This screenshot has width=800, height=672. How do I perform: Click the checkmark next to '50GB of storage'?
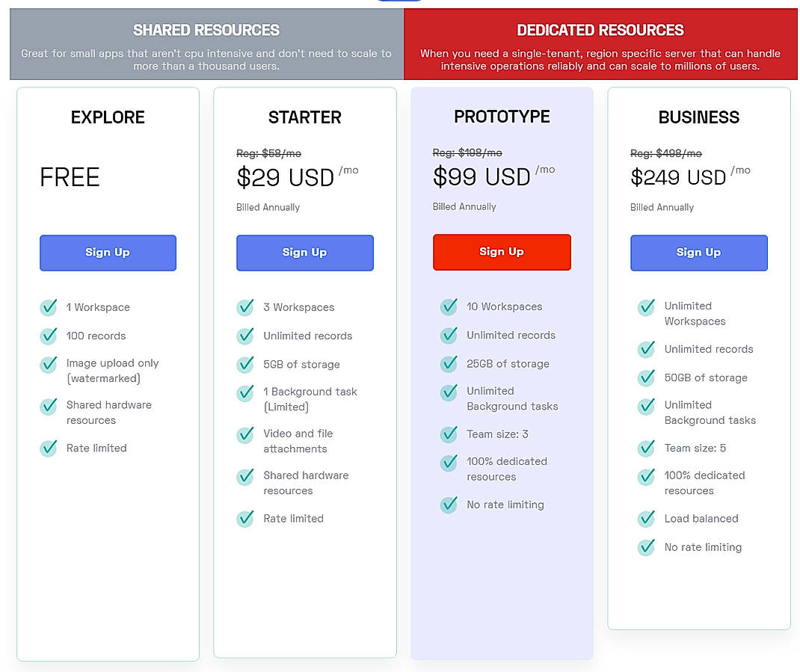[x=646, y=377]
